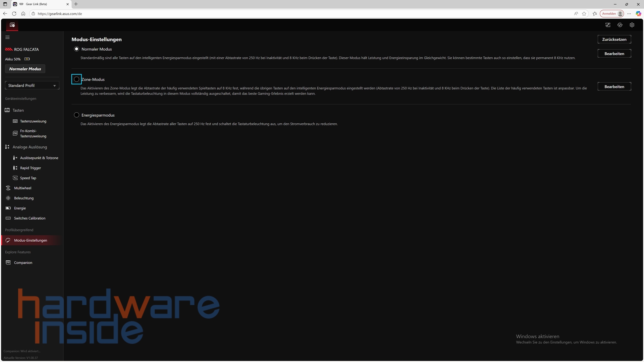This screenshot has height=362, width=644.
Task: Click the Energie battery icon
Action: coord(8,208)
